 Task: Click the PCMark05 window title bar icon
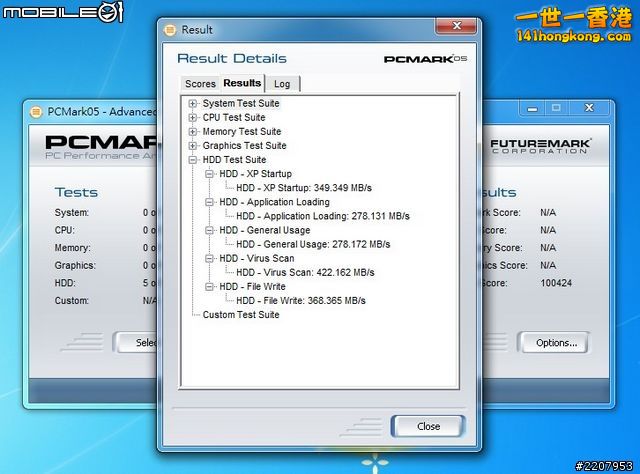click(36, 111)
